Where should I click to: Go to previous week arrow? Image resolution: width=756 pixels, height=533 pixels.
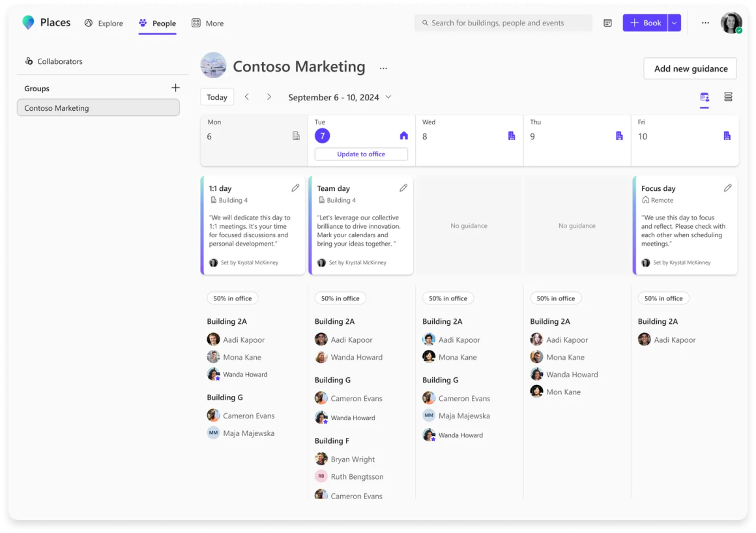click(x=247, y=97)
